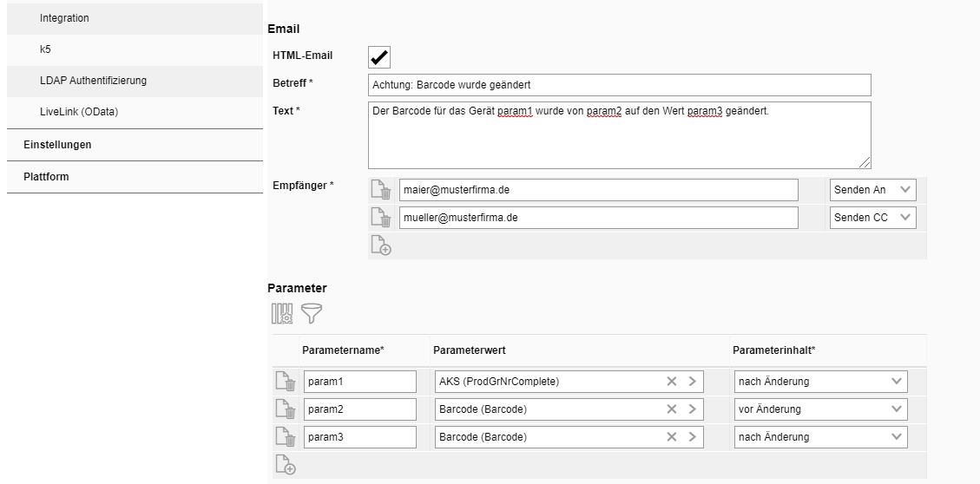The height and width of the screenshot is (484, 980).
Task: Add a new Empfänger row
Action: [x=380, y=246]
